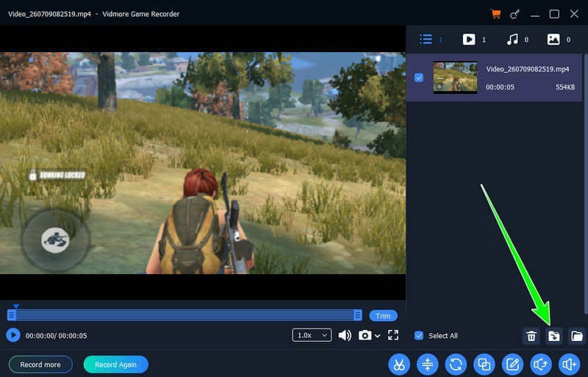This screenshot has width=588, height=377.
Task: Open the file merger overlapping squares tool
Action: click(x=484, y=365)
